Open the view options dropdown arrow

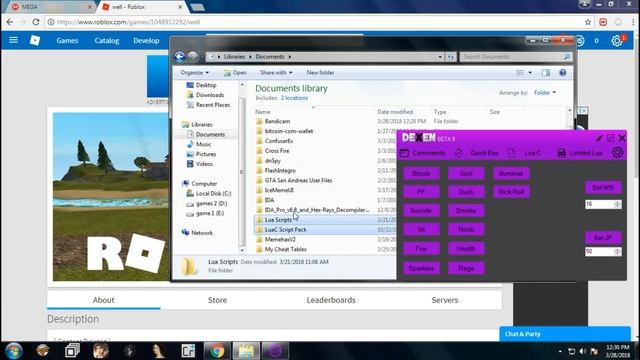[x=530, y=73]
